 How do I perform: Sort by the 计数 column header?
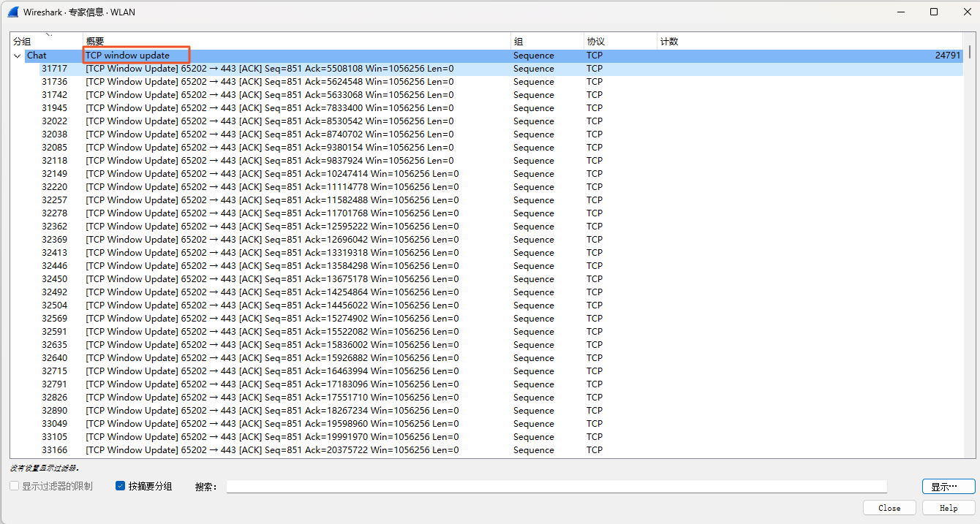click(x=810, y=42)
